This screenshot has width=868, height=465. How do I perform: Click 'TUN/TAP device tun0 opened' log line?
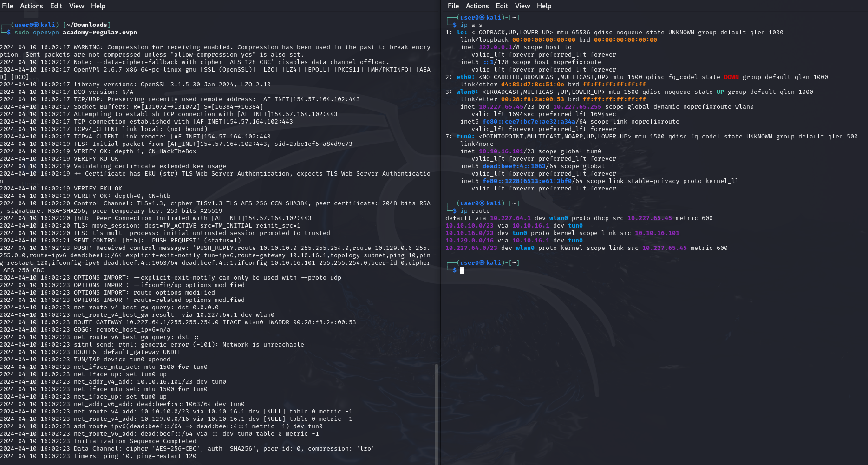122,360
